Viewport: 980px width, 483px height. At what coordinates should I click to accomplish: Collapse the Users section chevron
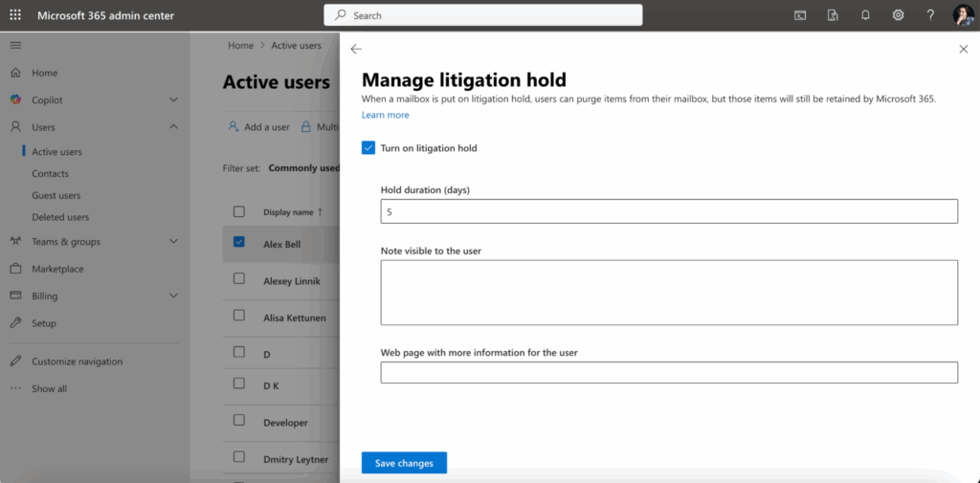tap(174, 127)
